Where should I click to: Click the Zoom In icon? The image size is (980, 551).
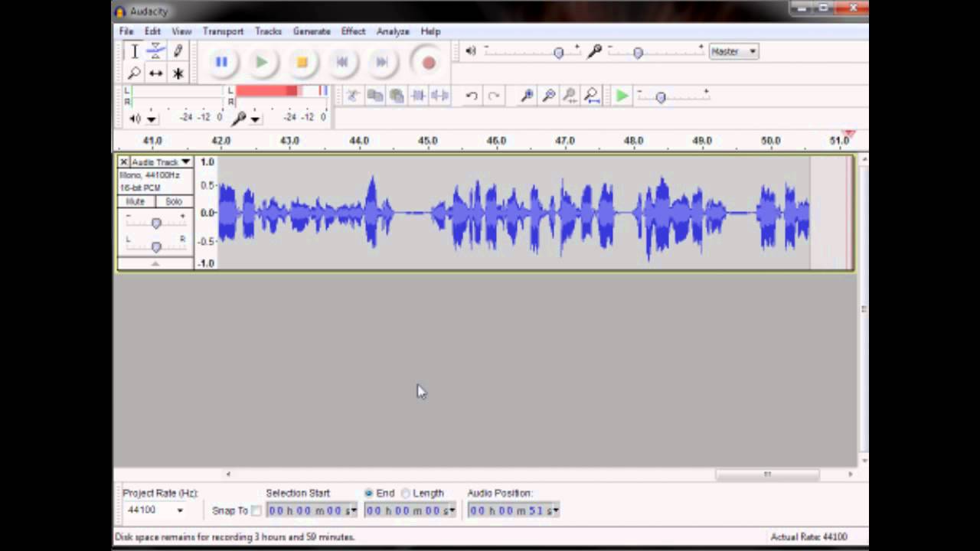527,96
